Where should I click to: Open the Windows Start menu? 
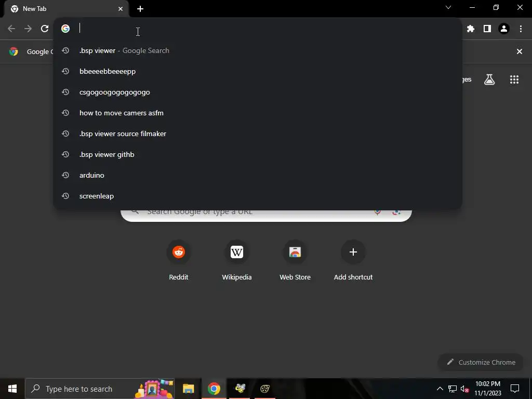(12, 389)
